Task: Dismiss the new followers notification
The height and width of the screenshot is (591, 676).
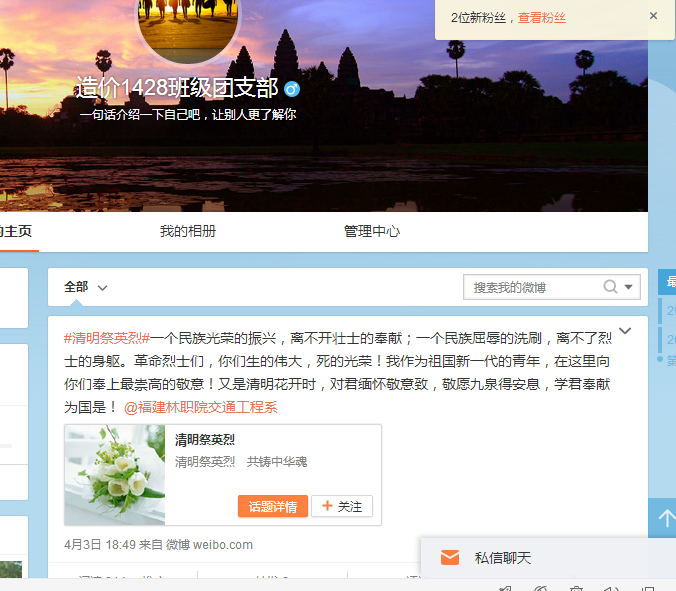Action: click(x=653, y=16)
